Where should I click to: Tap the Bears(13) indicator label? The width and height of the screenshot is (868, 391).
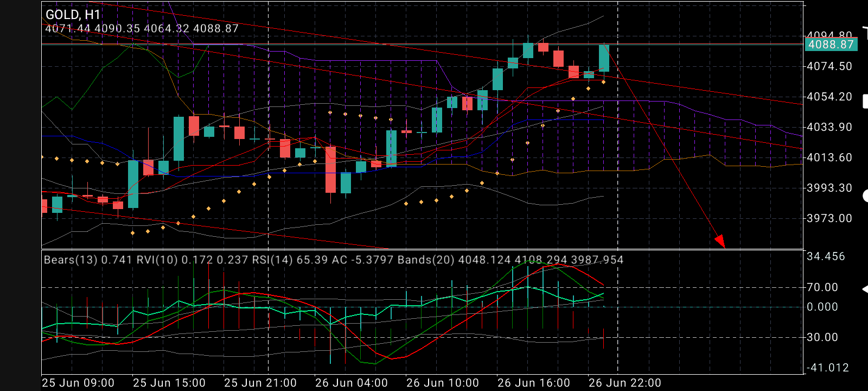click(x=88, y=260)
